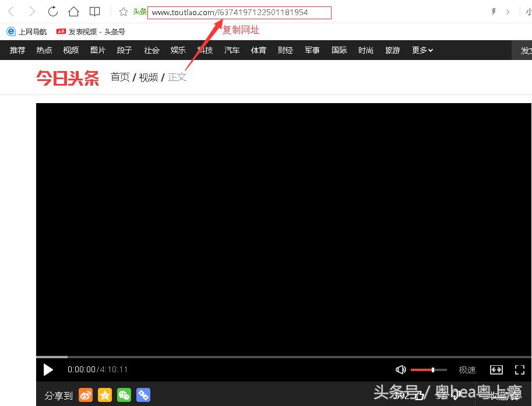The image size is (532, 406).
Task: Toggle theater mode on the player
Action: (496, 369)
